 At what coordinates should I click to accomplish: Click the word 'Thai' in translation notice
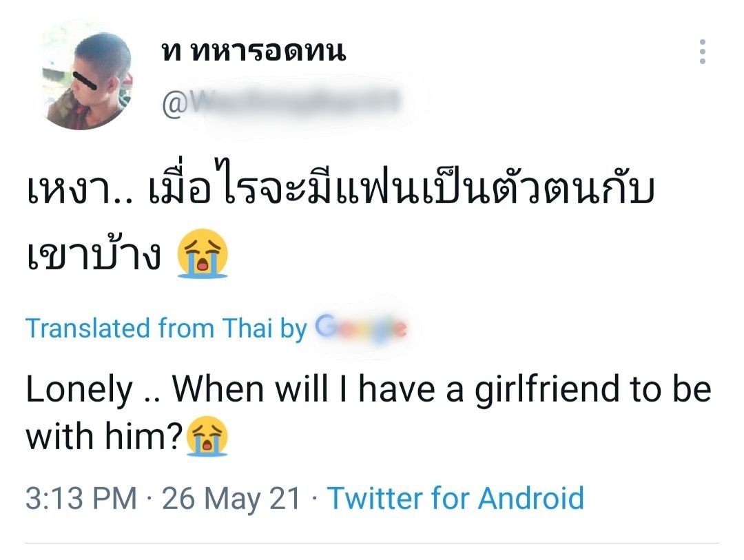247,329
